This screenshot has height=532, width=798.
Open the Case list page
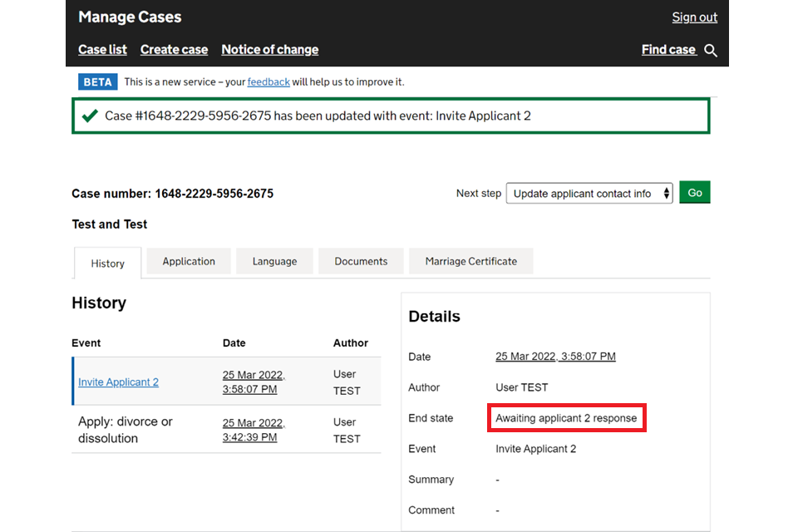tap(102, 50)
